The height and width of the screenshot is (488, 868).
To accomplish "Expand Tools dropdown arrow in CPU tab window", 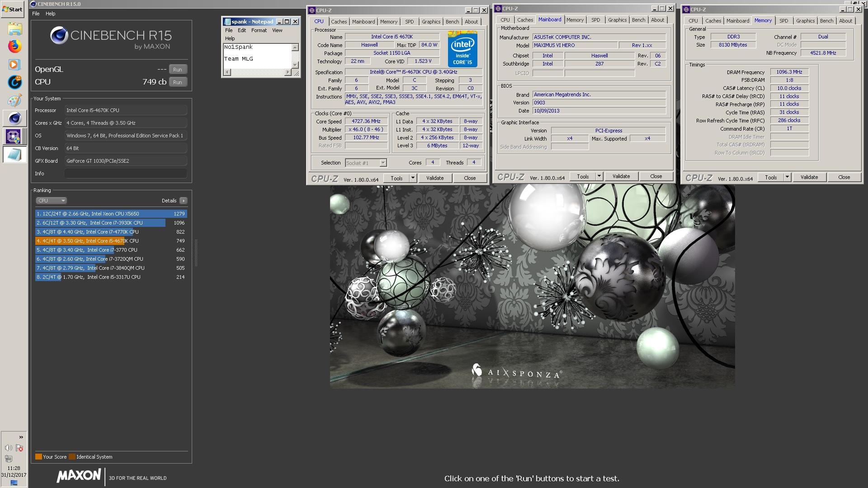I will (x=413, y=178).
